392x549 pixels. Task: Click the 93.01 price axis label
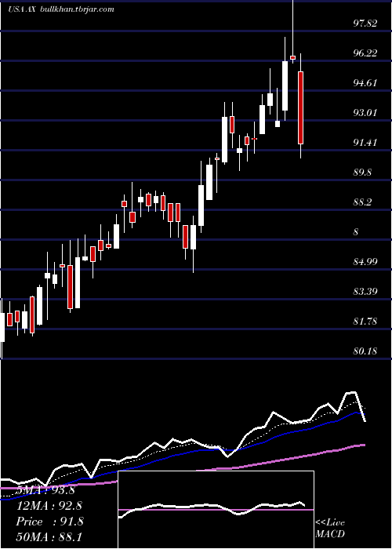(365, 113)
